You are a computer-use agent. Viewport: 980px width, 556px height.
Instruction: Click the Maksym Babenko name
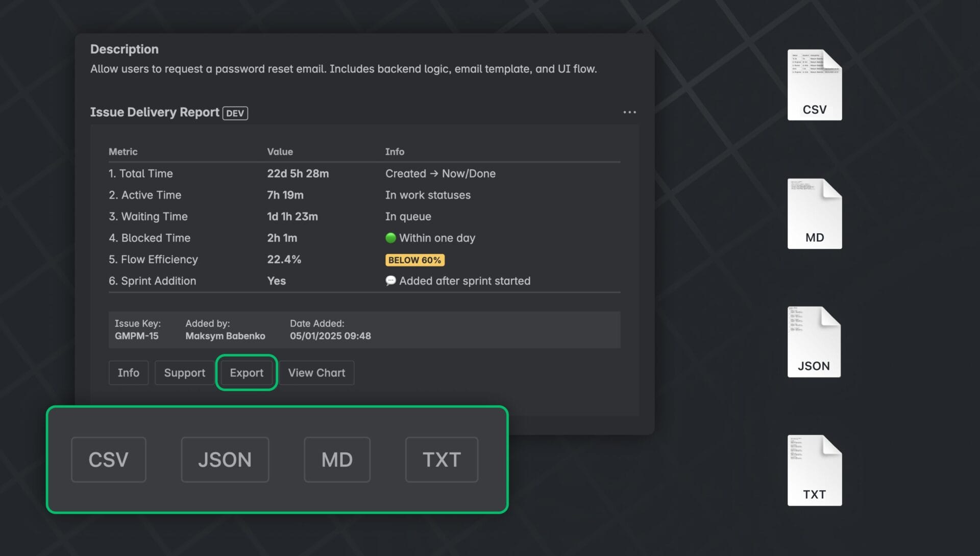(225, 336)
